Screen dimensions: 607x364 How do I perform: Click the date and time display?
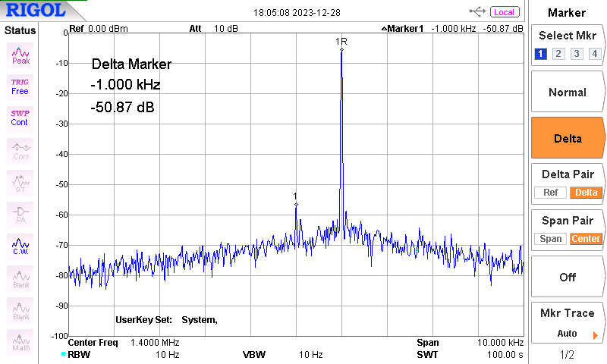[297, 13]
